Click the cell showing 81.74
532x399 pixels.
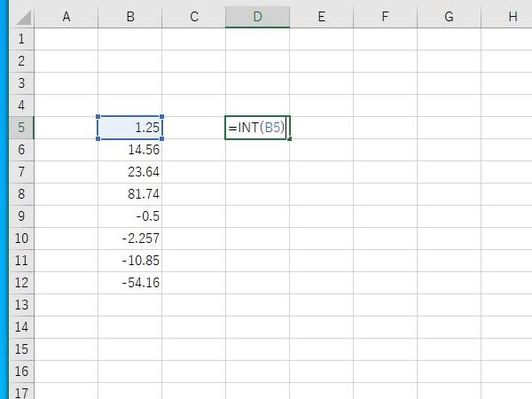[x=129, y=194]
